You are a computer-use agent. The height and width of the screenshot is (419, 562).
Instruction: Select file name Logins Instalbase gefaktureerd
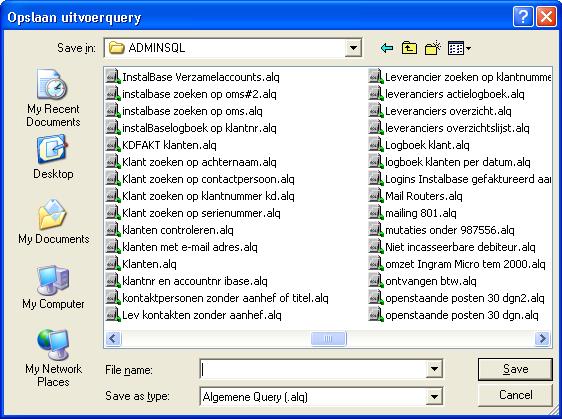click(x=468, y=179)
